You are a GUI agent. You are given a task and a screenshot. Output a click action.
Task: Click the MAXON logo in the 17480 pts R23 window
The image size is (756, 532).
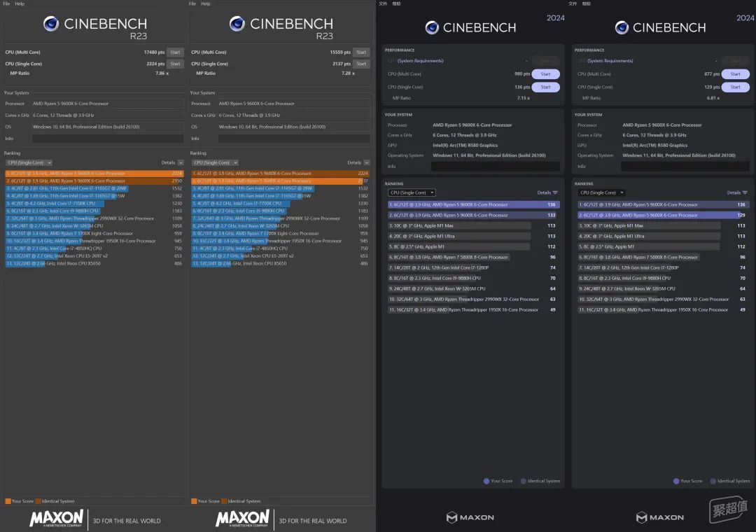tap(57, 519)
